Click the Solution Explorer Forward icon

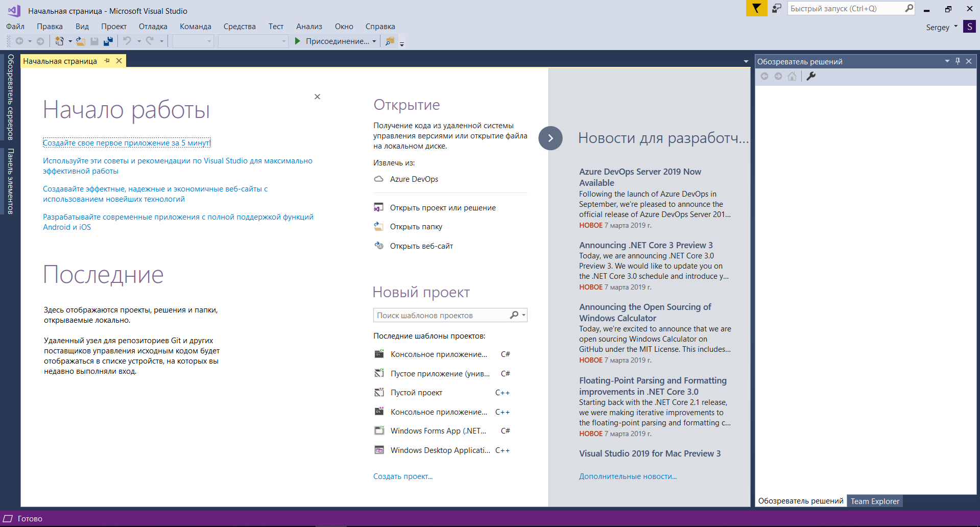[x=778, y=76]
